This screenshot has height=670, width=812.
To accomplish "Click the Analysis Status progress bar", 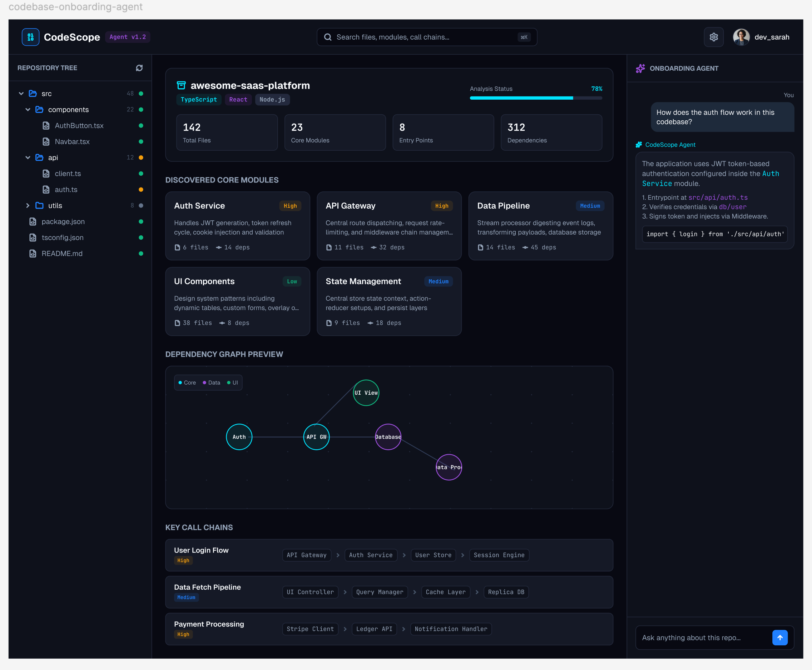I will point(536,98).
